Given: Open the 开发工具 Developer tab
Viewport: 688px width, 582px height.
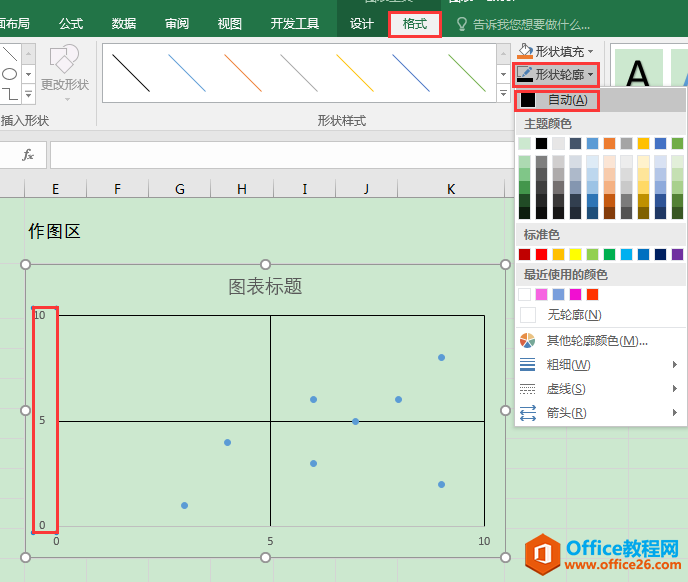Looking at the screenshot, I should pos(294,24).
